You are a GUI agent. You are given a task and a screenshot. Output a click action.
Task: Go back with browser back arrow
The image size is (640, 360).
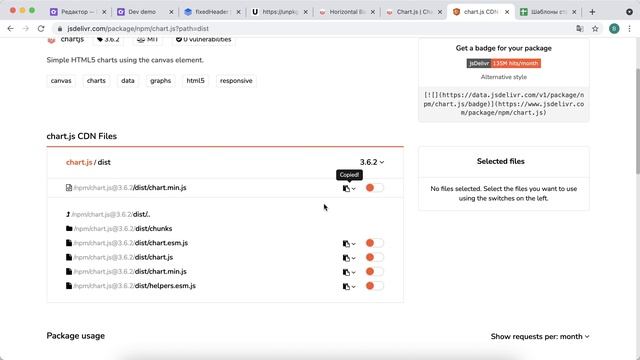tap(11, 29)
